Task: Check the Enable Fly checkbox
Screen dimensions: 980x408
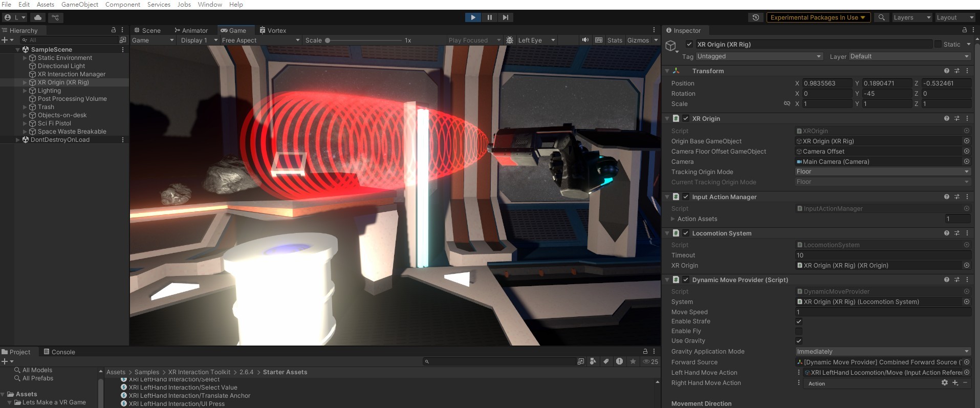Action: tap(799, 331)
